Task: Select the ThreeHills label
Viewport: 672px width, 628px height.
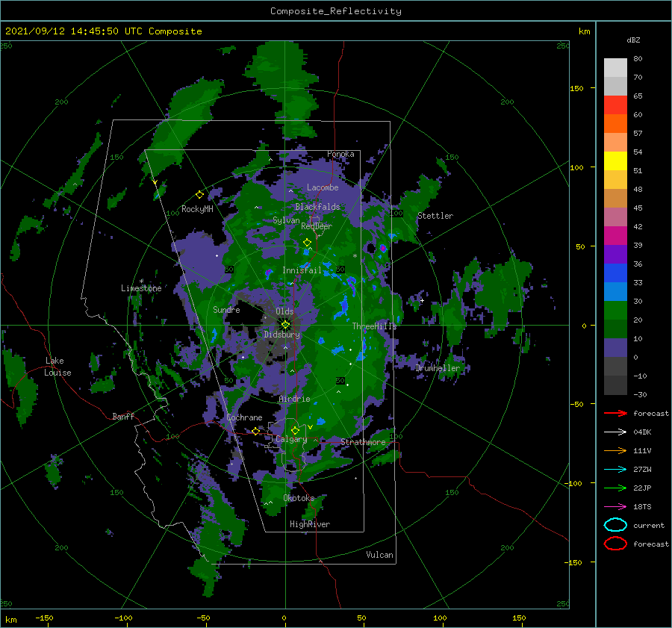Action: 375,326
